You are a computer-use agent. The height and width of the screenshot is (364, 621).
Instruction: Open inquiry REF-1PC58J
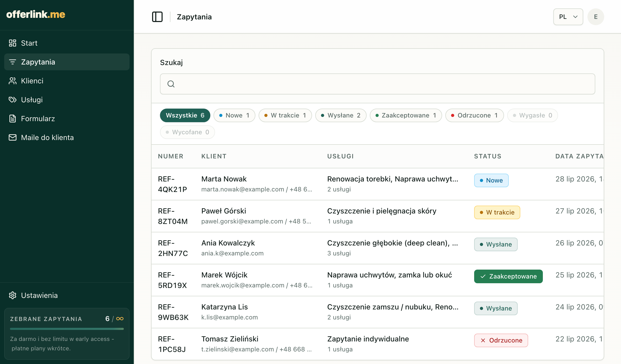point(172,344)
